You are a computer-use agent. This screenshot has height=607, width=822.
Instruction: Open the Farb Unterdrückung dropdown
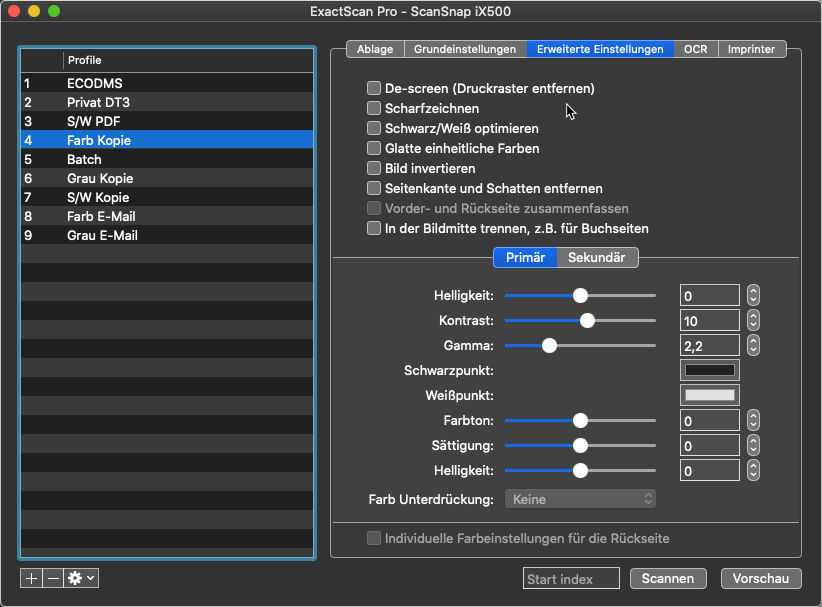coord(580,498)
